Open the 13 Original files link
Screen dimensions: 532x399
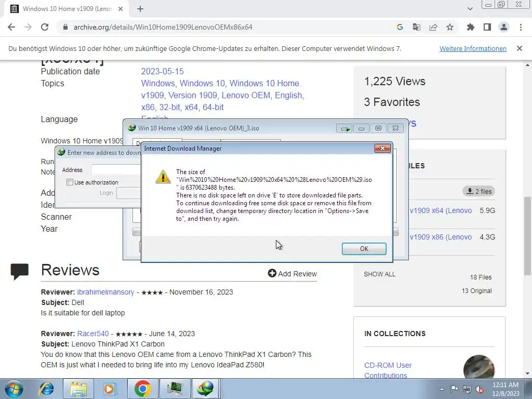[477, 291]
